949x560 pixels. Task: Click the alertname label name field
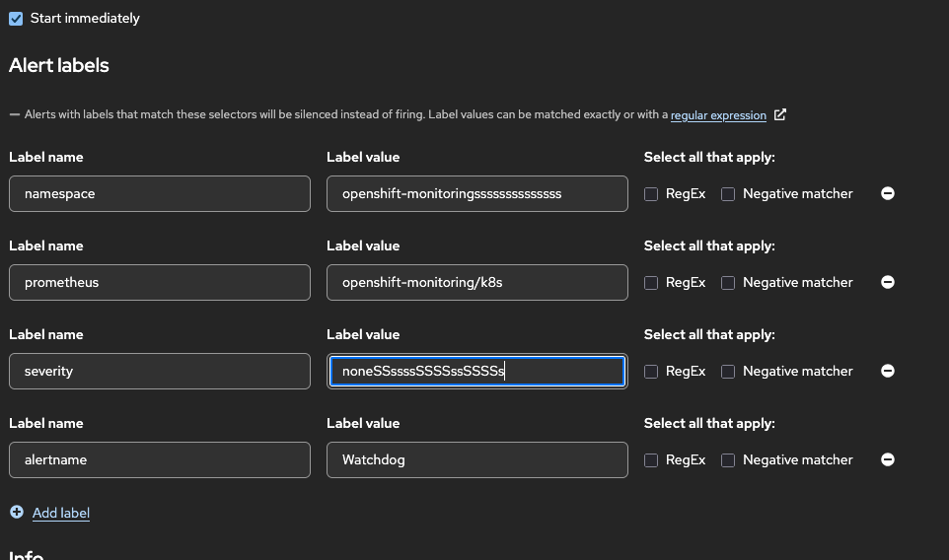tap(160, 460)
